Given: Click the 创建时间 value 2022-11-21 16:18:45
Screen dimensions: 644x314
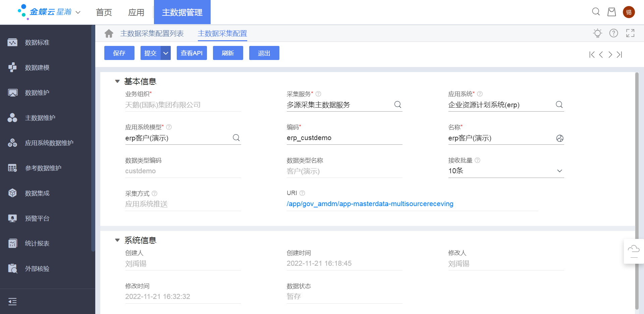Looking at the screenshot, I should (x=319, y=263).
